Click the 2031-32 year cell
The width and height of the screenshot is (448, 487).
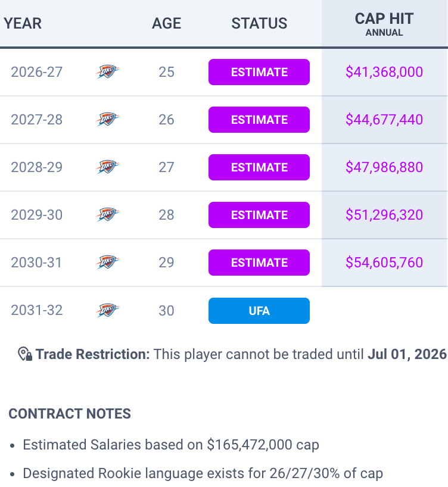[x=36, y=310]
